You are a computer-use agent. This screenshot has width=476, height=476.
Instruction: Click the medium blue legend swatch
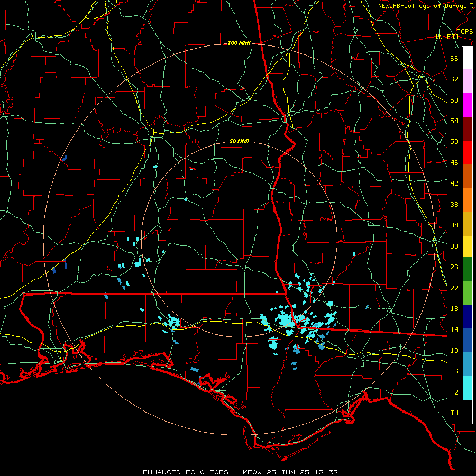467,340
